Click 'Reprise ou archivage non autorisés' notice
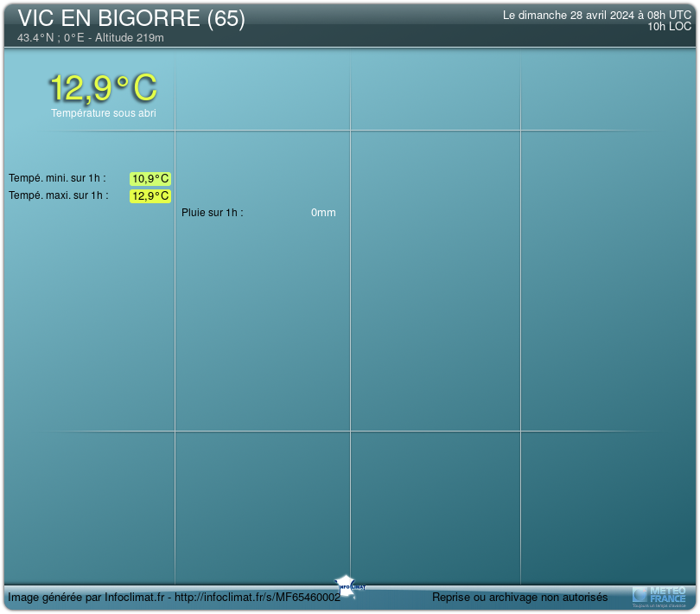 [519, 598]
